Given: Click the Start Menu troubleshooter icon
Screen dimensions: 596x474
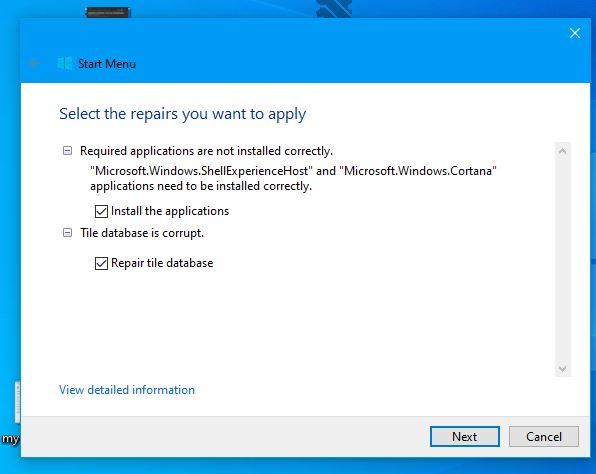Looking at the screenshot, I should (65, 63).
